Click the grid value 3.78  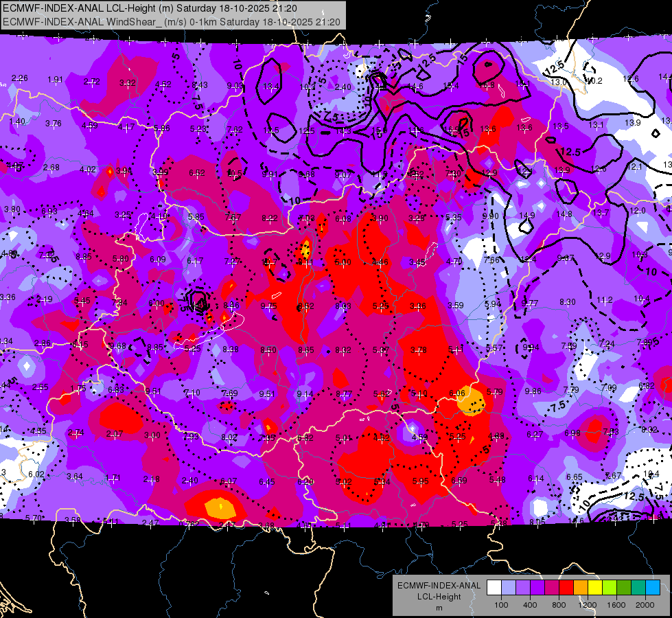(418, 350)
